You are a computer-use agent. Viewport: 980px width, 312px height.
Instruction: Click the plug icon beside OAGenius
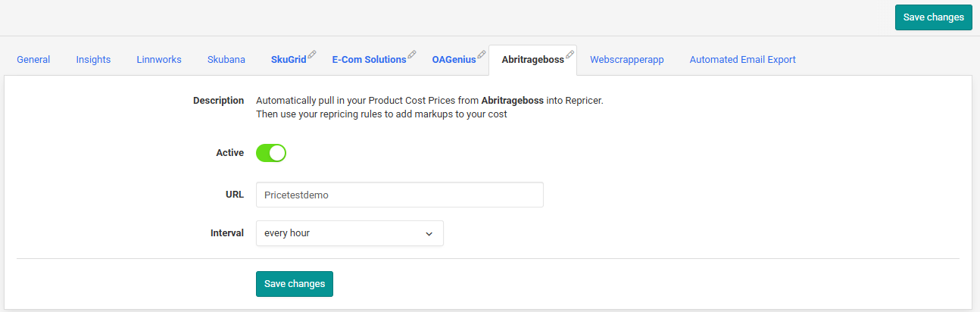pos(482,55)
